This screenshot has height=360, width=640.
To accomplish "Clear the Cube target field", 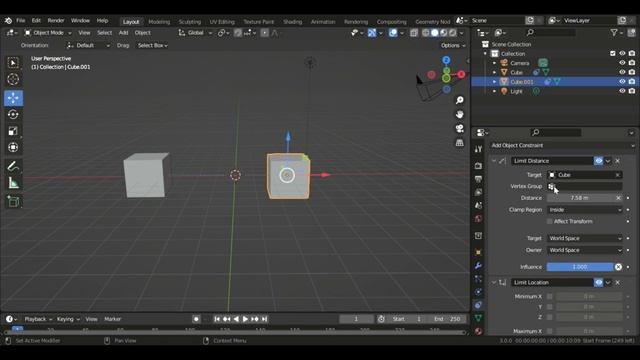I will point(618,175).
